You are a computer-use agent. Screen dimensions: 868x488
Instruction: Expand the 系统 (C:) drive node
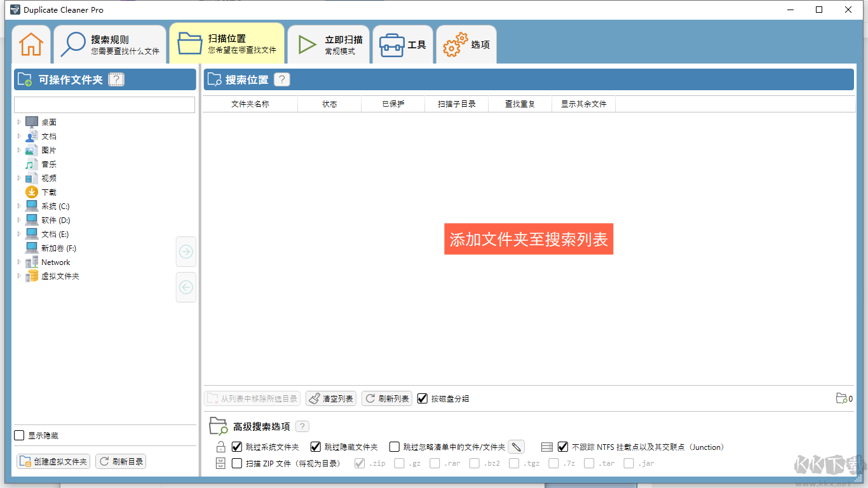(x=19, y=205)
